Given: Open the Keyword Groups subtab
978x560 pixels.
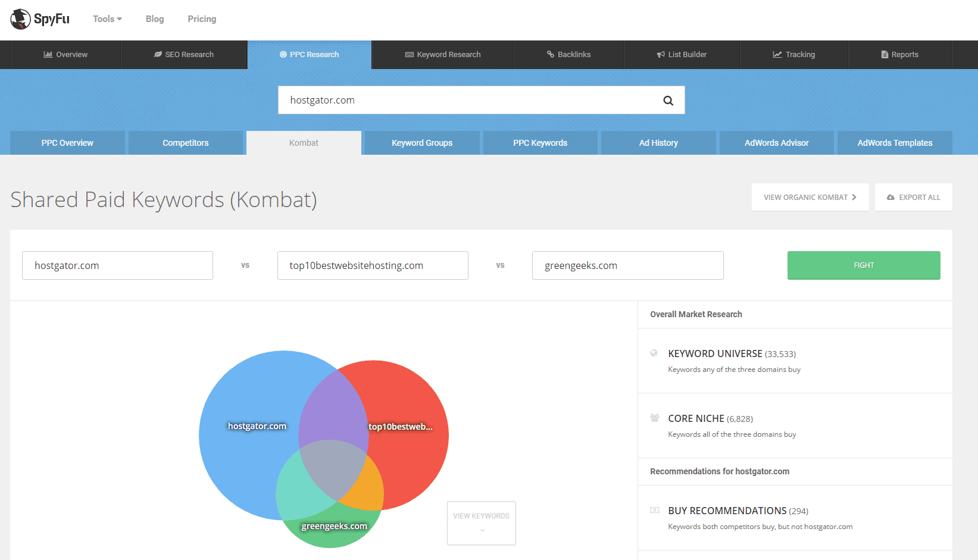Looking at the screenshot, I should (x=422, y=143).
